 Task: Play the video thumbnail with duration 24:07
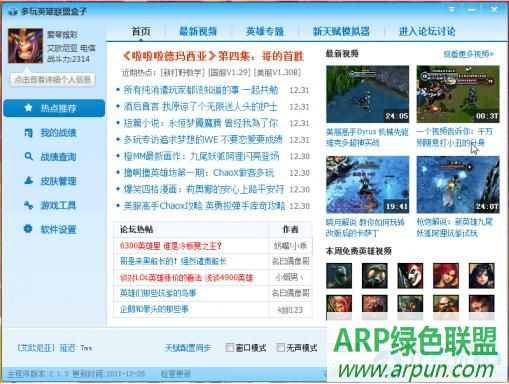[x=458, y=185]
